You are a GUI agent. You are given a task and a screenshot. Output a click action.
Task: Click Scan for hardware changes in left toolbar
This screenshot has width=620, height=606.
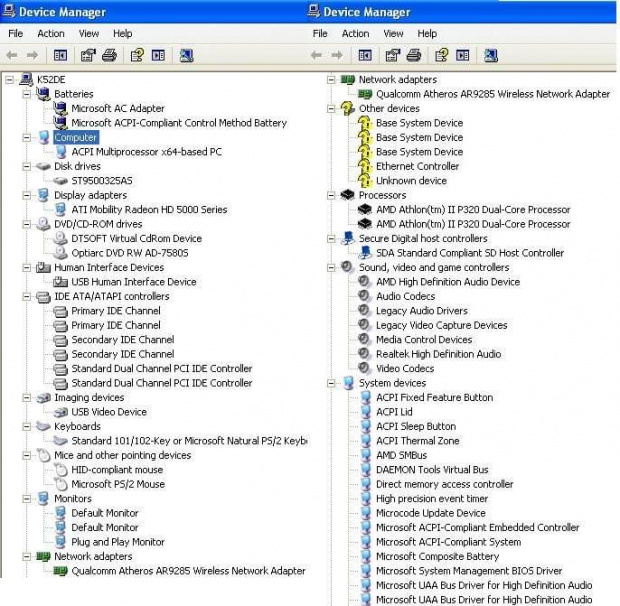186,55
